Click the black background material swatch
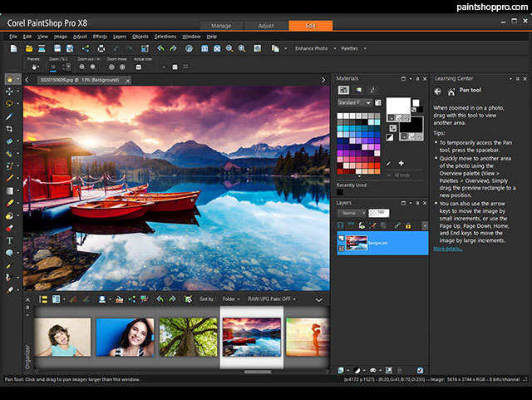The image size is (532, 400). [x=411, y=125]
